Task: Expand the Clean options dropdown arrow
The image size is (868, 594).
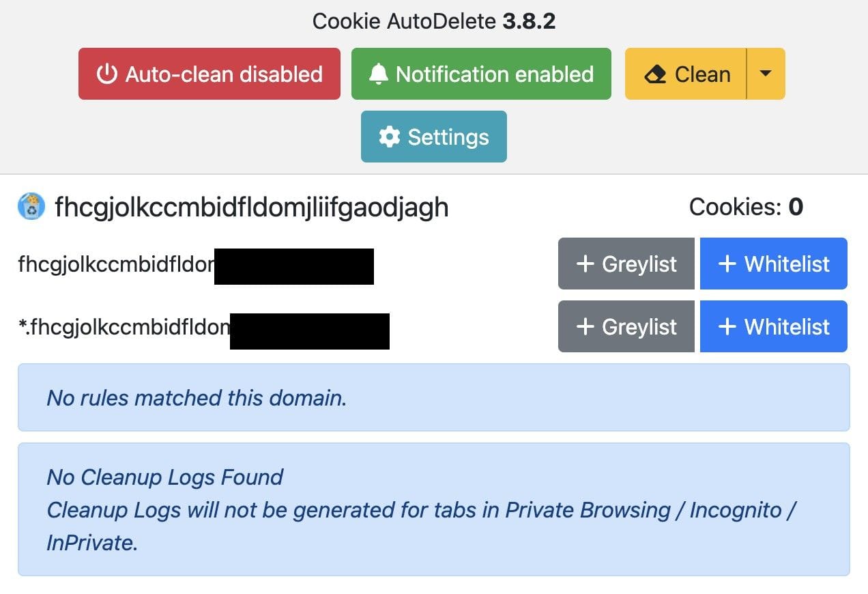Action: 766,74
